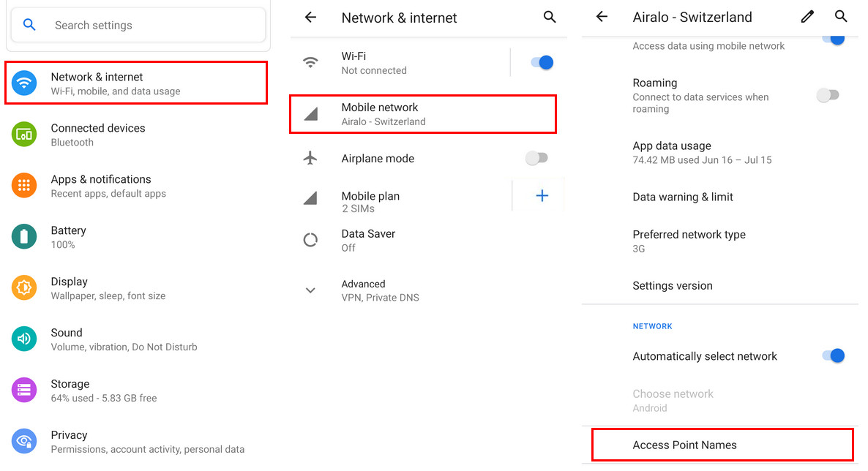Click the search icon in Network & internet screen
This screenshot has height=471, width=868.
(x=550, y=17)
